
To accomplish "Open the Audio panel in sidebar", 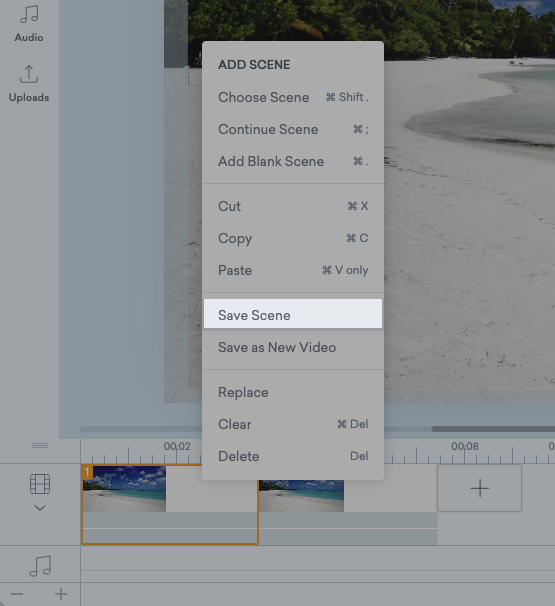I will tap(29, 23).
